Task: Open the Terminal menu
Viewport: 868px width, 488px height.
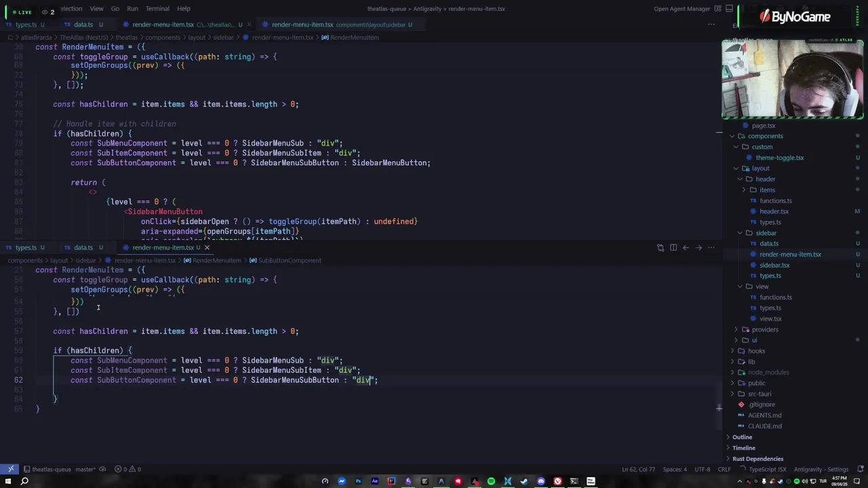Action: coord(157,9)
